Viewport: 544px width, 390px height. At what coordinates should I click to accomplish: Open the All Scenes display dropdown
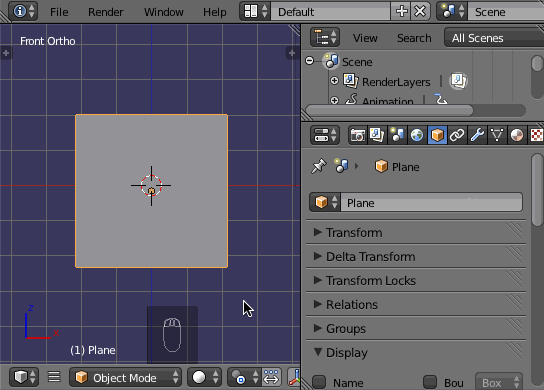point(494,37)
